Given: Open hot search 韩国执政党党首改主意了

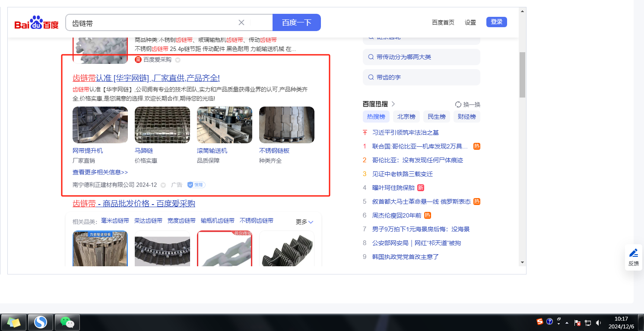Looking at the screenshot, I should click(x=406, y=257).
